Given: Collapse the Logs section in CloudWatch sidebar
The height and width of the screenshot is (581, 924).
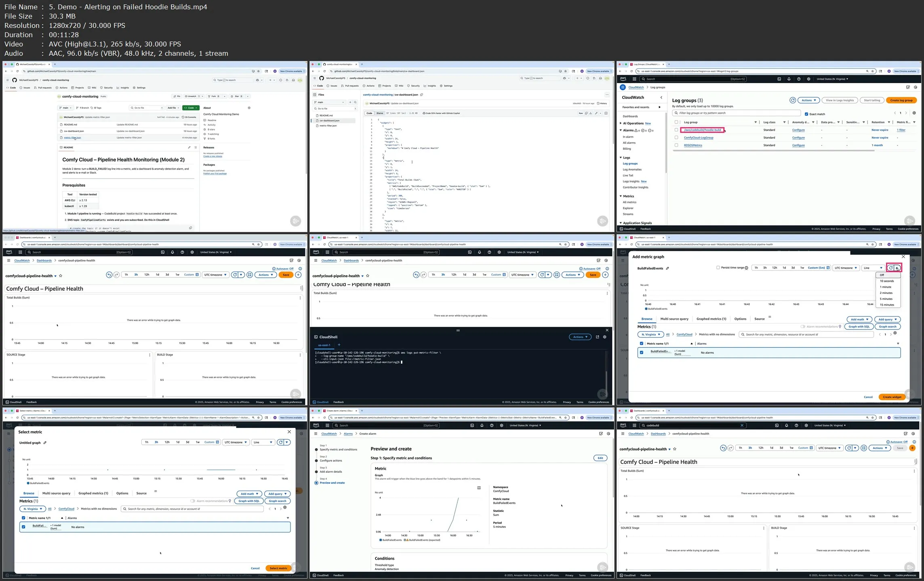Looking at the screenshot, I should pyautogui.click(x=621, y=158).
